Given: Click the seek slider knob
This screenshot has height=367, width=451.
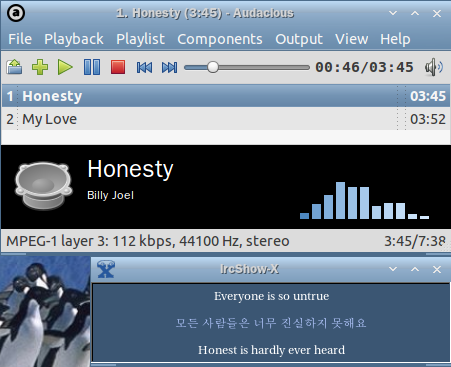Looking at the screenshot, I should (x=213, y=67).
